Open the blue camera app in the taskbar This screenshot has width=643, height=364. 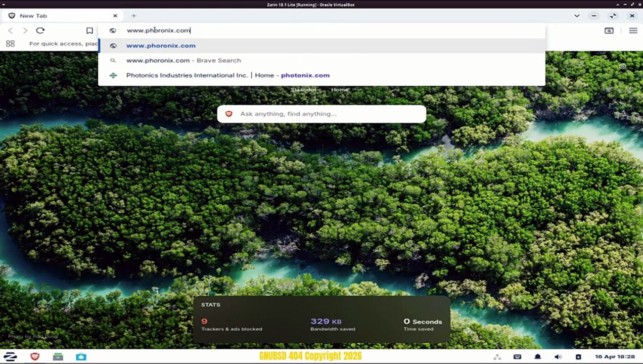(81, 356)
